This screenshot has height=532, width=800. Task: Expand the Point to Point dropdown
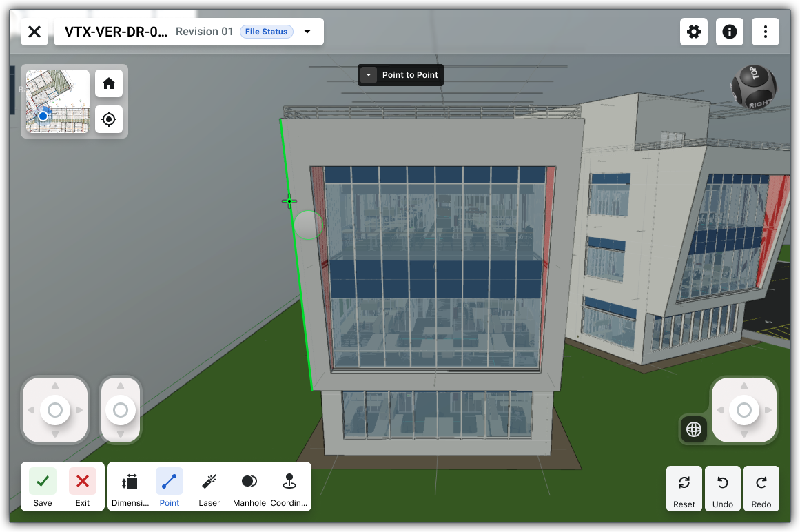369,75
